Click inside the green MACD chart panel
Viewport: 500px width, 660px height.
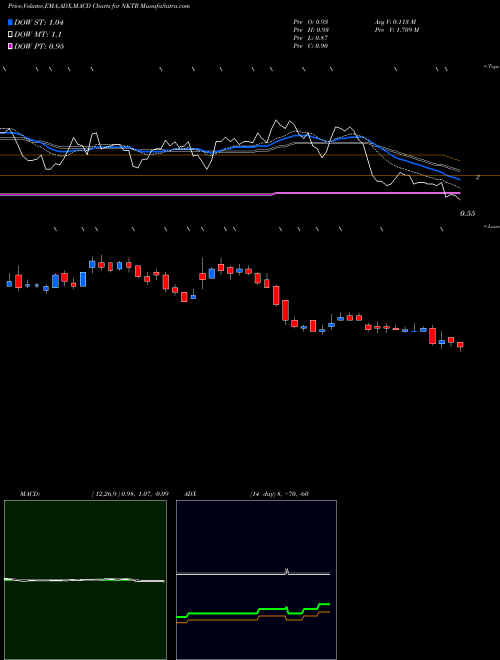click(x=85, y=580)
